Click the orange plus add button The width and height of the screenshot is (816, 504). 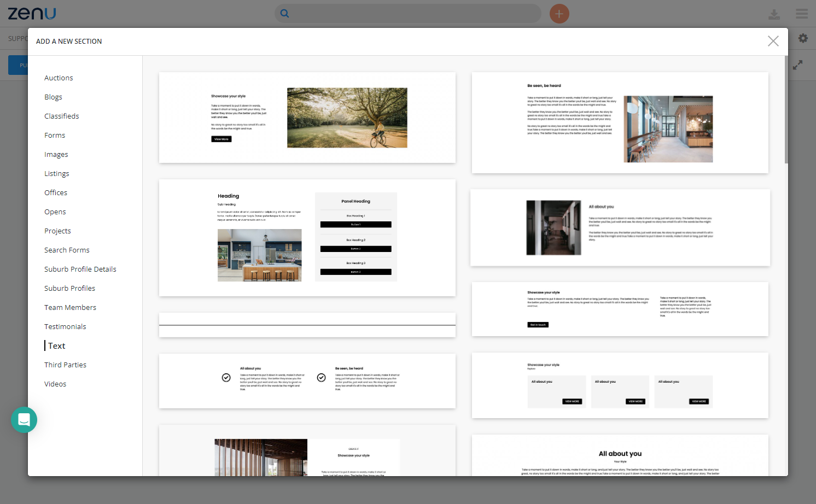click(559, 14)
